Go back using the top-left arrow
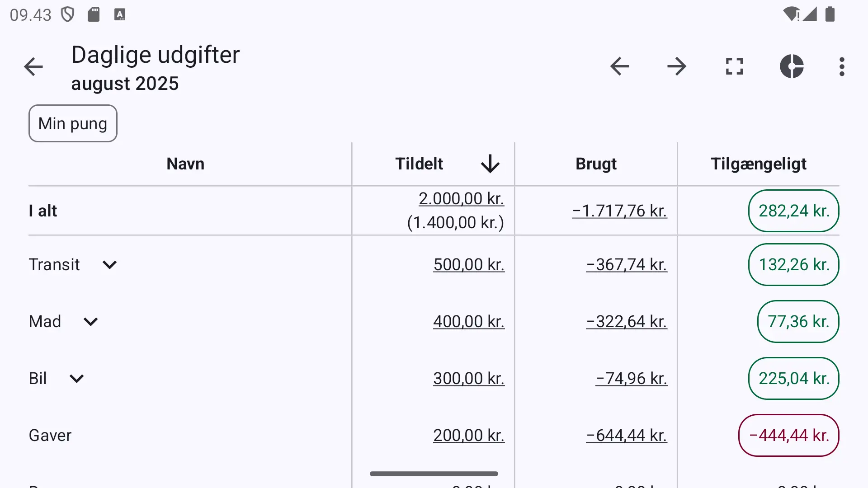This screenshot has height=488, width=868. (33, 67)
